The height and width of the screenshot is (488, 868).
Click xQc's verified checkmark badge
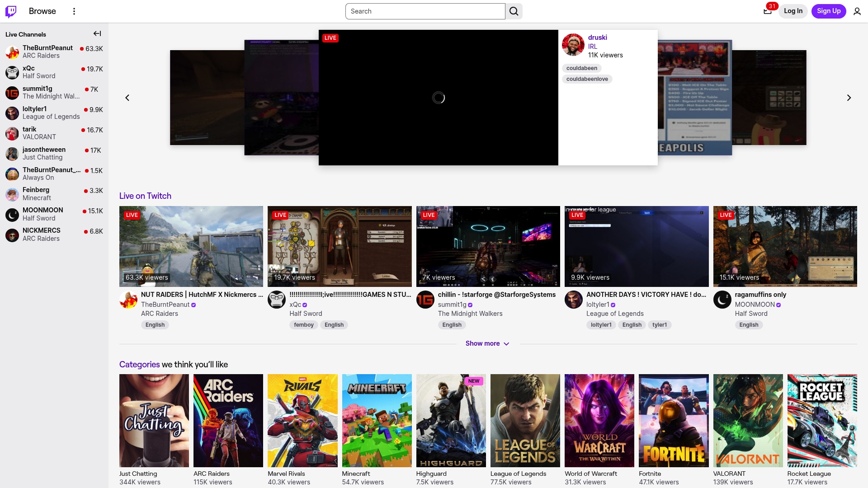coord(305,305)
